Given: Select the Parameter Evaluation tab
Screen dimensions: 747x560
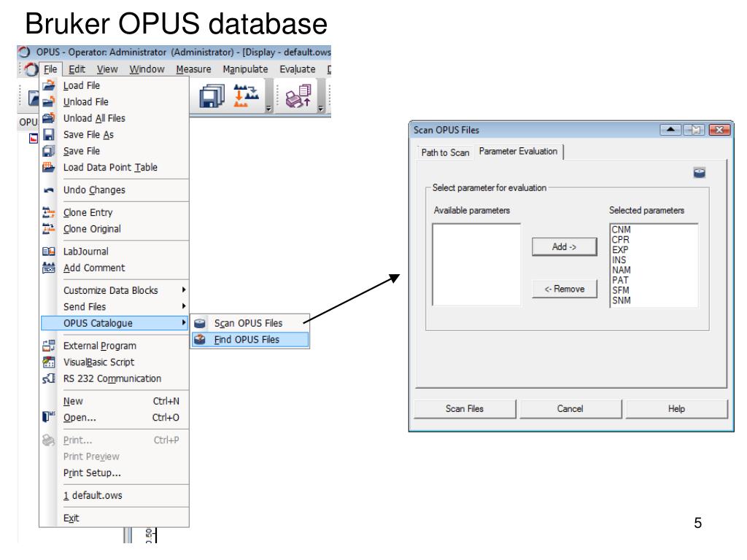Looking at the screenshot, I should 519,152.
